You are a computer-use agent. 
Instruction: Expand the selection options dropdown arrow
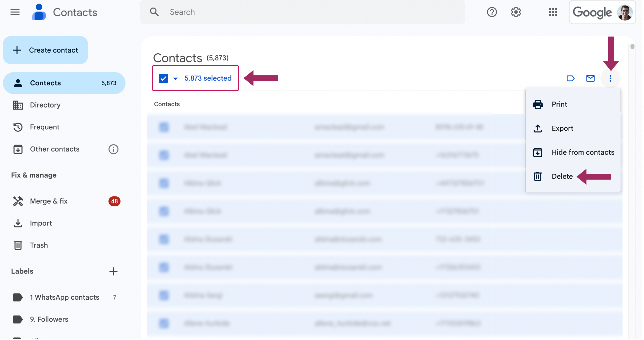pos(176,79)
